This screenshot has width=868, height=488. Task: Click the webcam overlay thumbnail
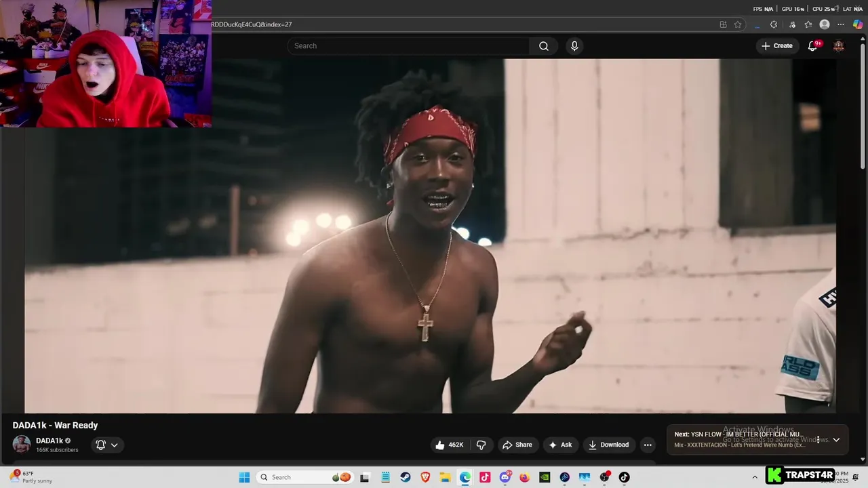click(106, 64)
